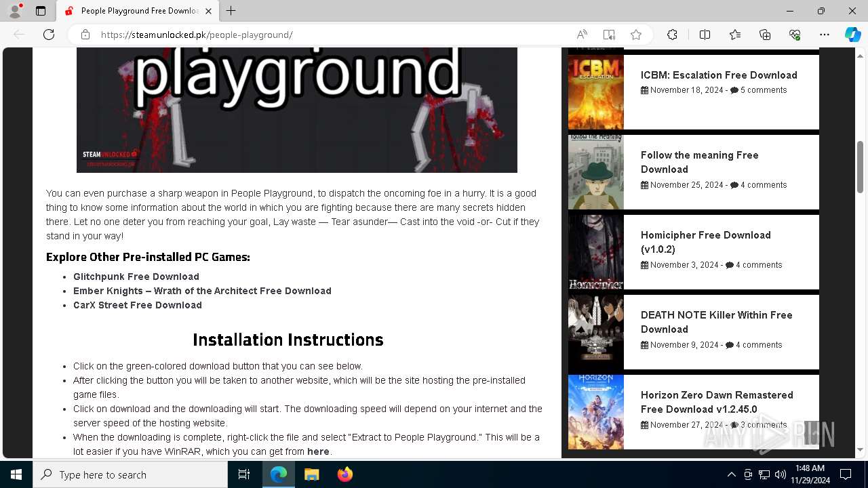Viewport: 868px width, 488px height.
Task: Refresh the page
Action: 49,35
